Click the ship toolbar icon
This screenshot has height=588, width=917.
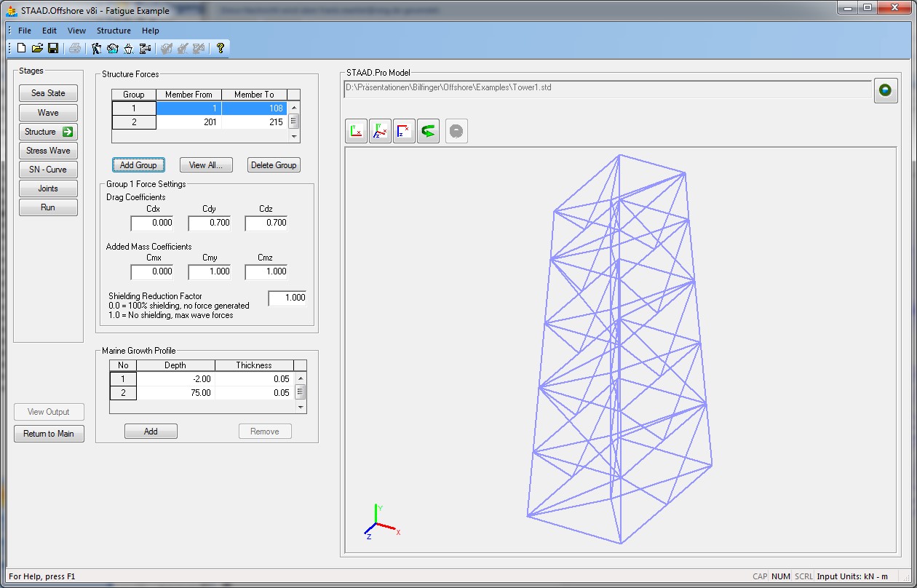tap(128, 48)
